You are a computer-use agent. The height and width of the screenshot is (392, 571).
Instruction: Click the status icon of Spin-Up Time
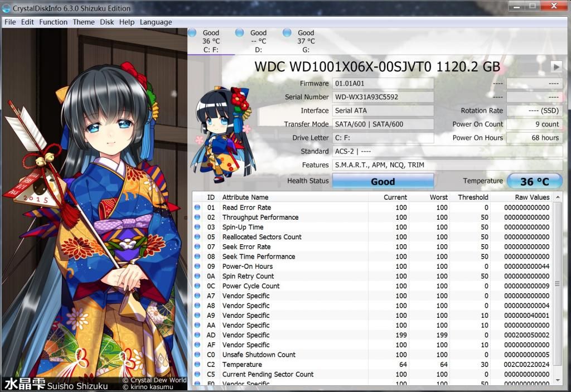pyautogui.click(x=197, y=227)
